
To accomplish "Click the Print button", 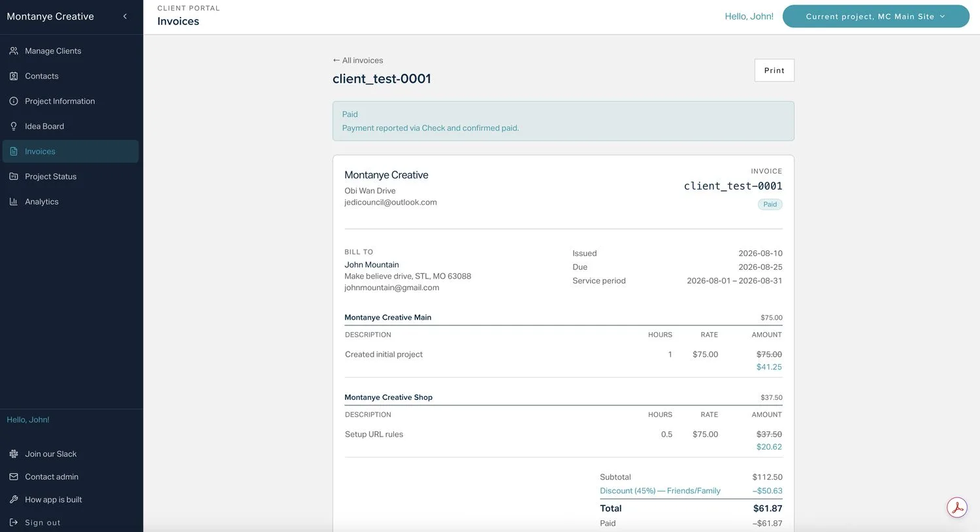I will (774, 71).
